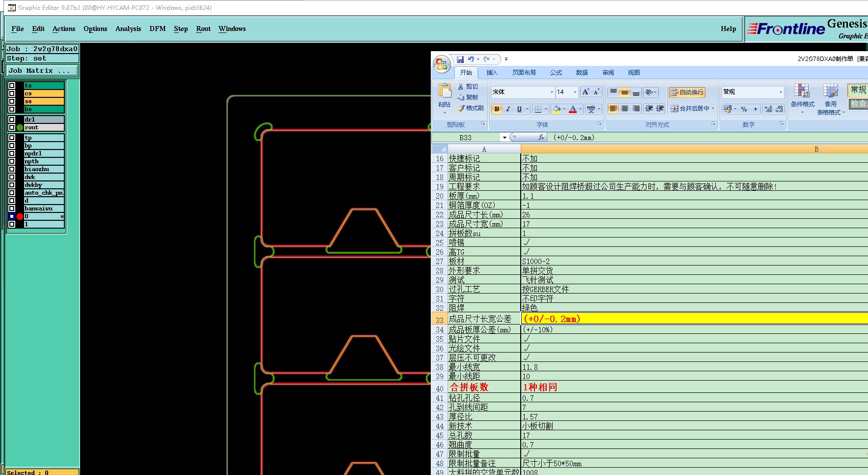The image size is (868, 475).
Task: Open the File menu in Genesis
Action: (x=18, y=29)
